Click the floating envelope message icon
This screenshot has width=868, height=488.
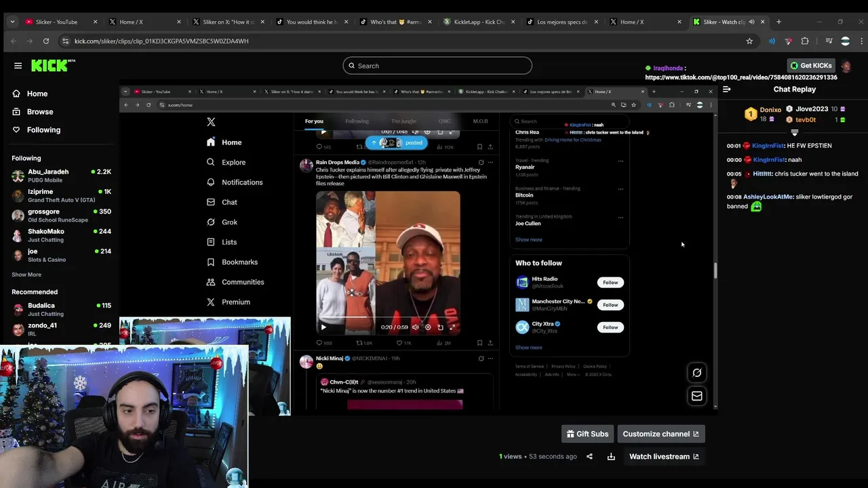pos(696,396)
